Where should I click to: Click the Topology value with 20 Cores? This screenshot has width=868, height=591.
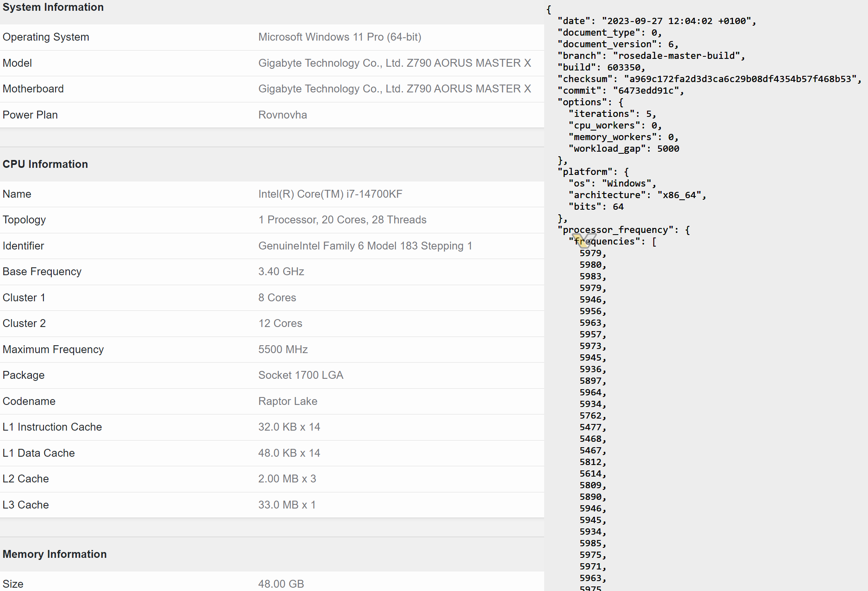click(342, 220)
